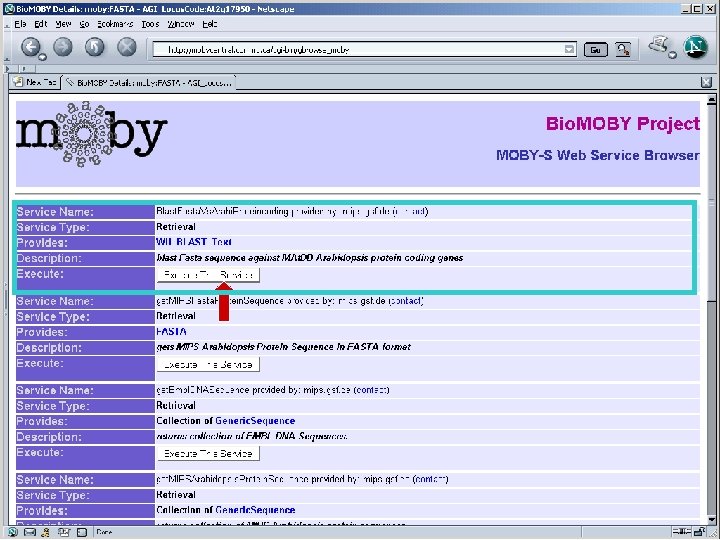This screenshot has height=540, width=720.
Task: Open GenericSequence link in the bottom service
Action: pos(255,510)
